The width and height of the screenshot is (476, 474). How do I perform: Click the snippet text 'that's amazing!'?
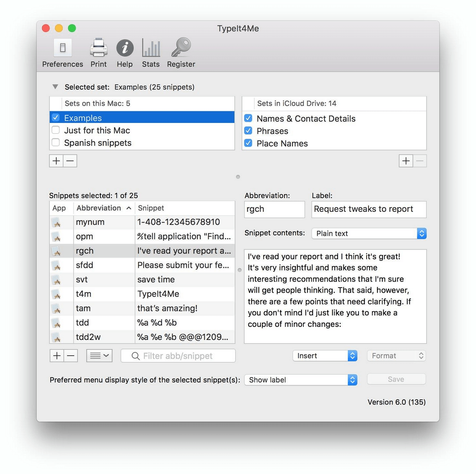tap(167, 308)
